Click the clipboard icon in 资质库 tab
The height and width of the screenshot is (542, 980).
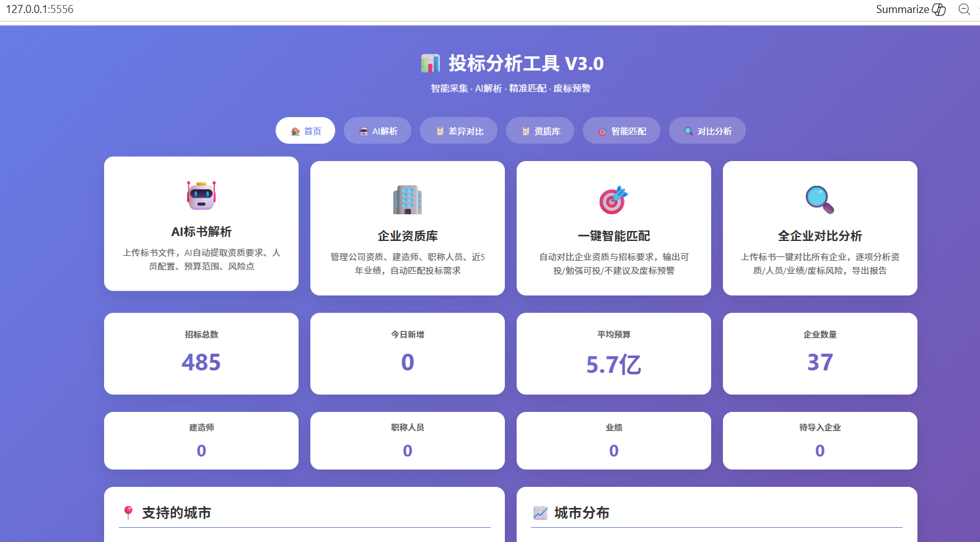pos(525,131)
